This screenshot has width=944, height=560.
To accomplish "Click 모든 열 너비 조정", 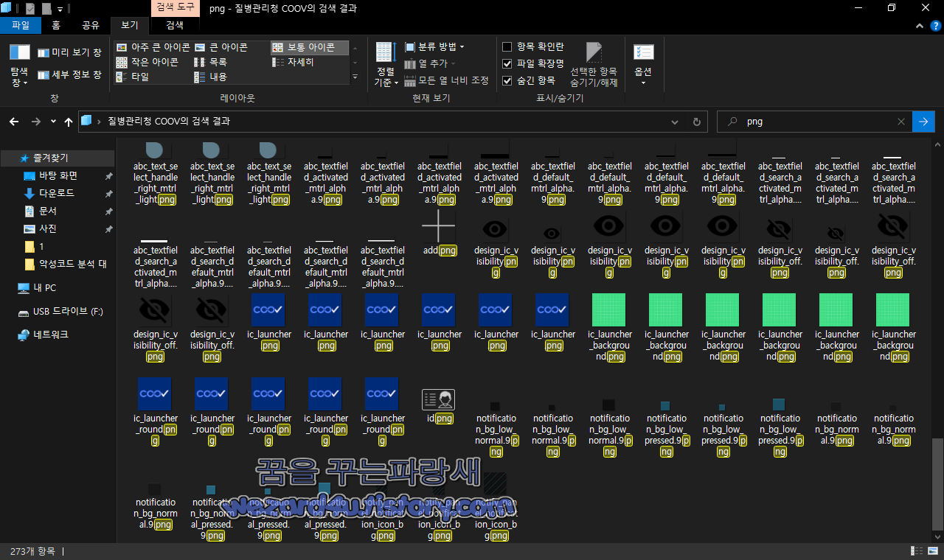I will (x=447, y=80).
